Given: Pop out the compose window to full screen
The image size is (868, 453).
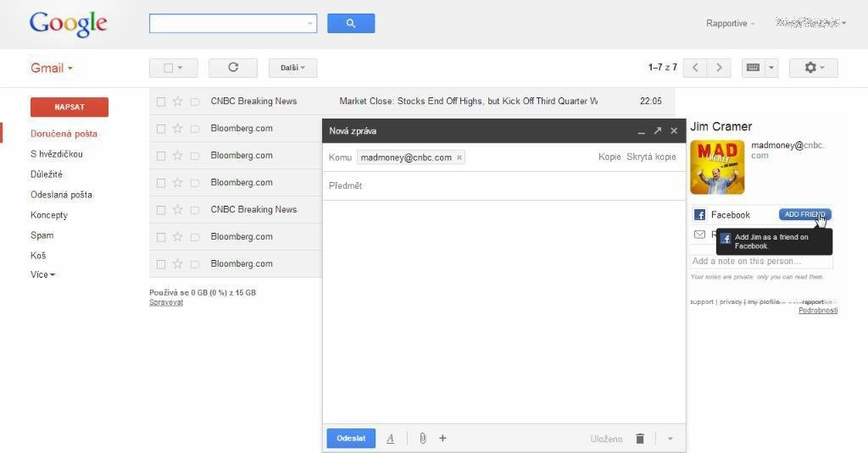Looking at the screenshot, I should 657,131.
